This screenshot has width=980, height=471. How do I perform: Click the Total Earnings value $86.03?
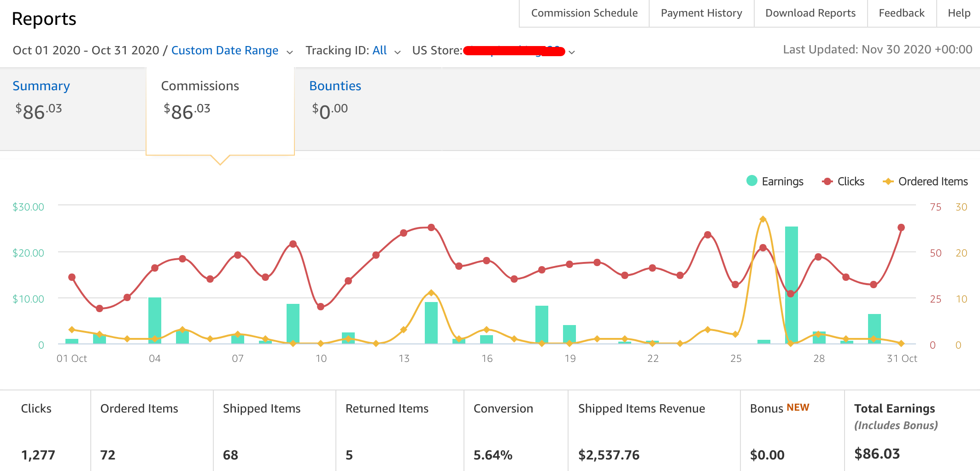[x=877, y=454]
